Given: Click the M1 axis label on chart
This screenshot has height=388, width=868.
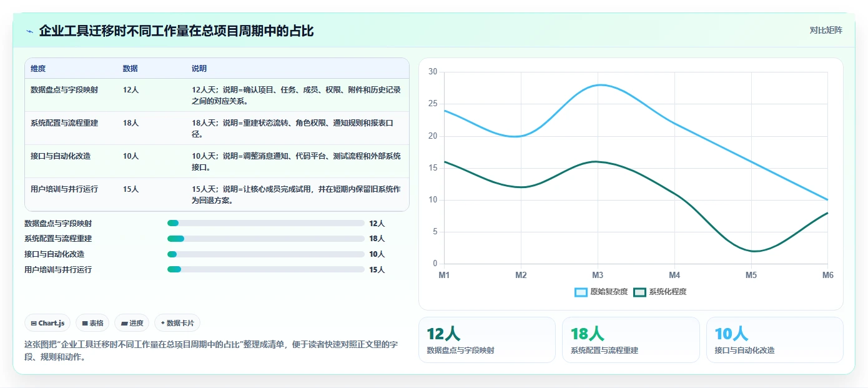Looking at the screenshot, I should pyautogui.click(x=444, y=275).
